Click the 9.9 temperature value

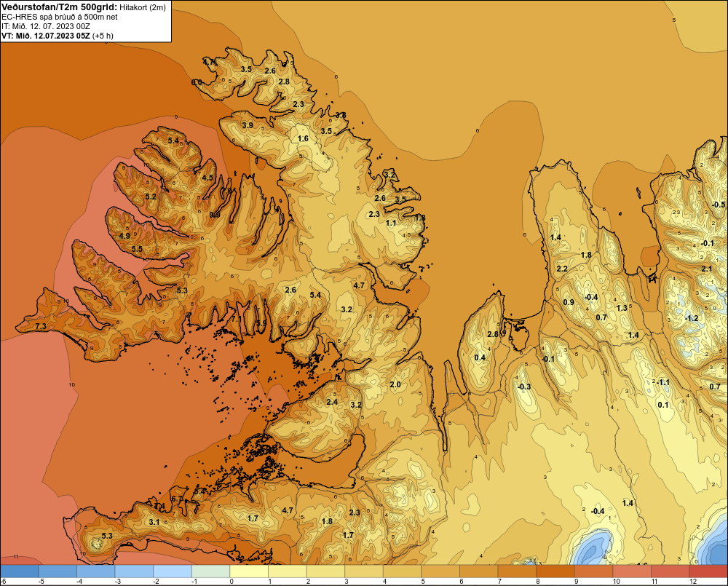click(215, 215)
